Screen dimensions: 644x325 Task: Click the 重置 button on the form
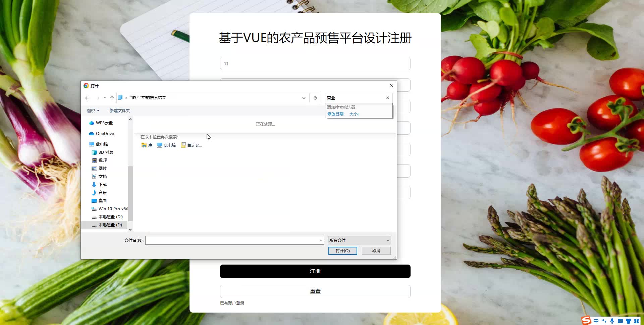(x=315, y=291)
